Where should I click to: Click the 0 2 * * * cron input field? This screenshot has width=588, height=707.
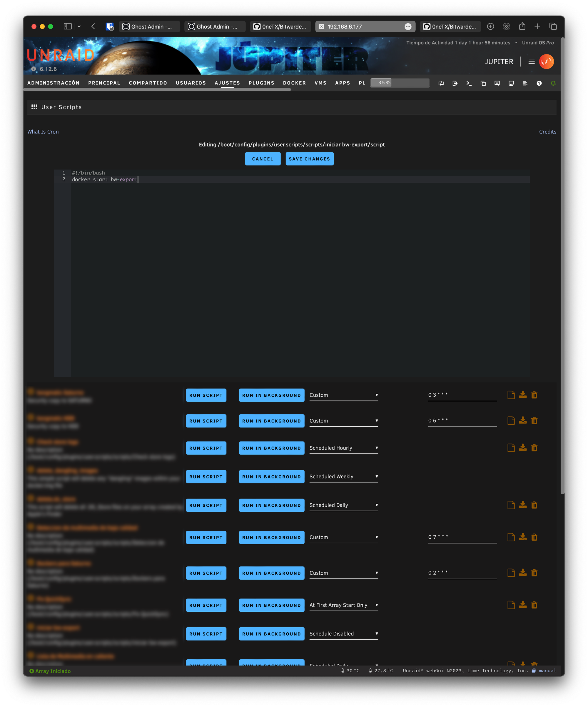click(462, 573)
